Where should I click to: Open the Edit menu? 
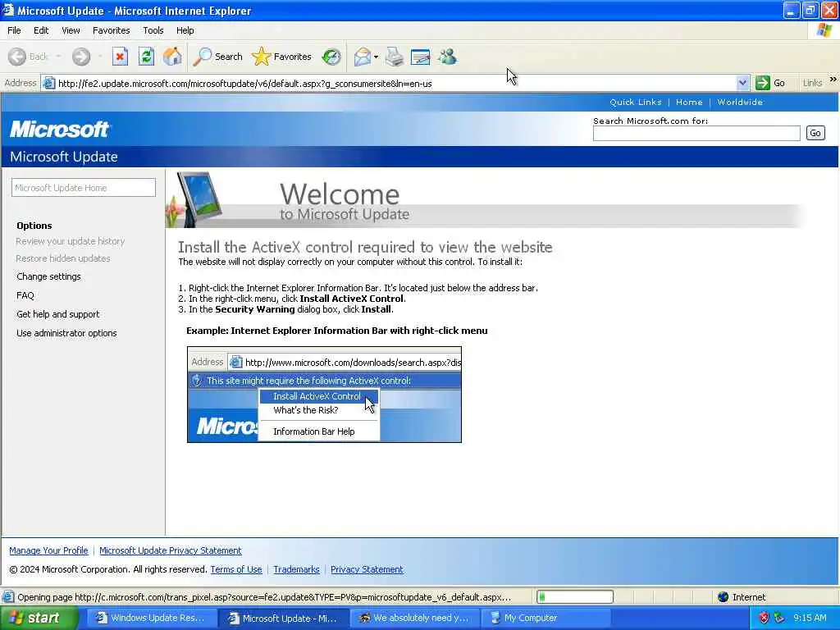coord(41,30)
